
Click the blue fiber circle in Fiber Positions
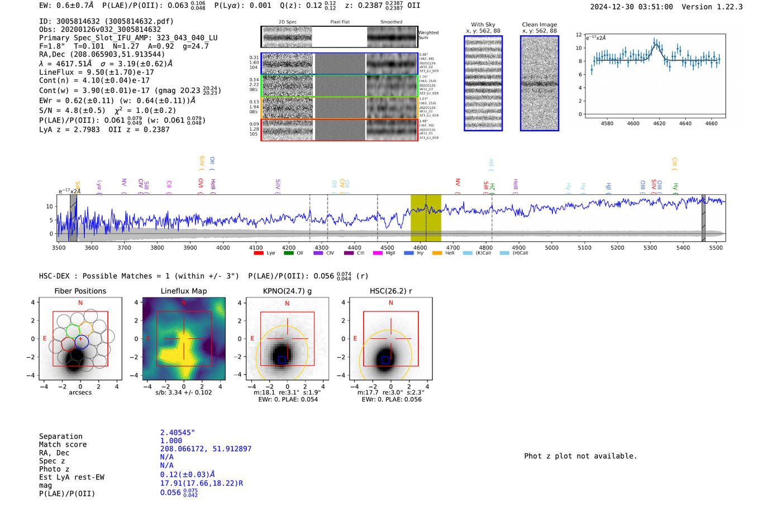(x=82, y=342)
